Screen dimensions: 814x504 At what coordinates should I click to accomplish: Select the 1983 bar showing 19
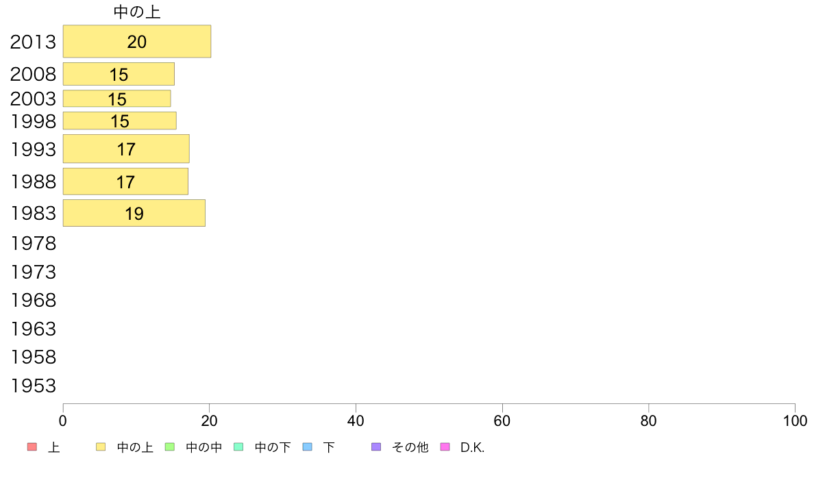[x=134, y=214]
